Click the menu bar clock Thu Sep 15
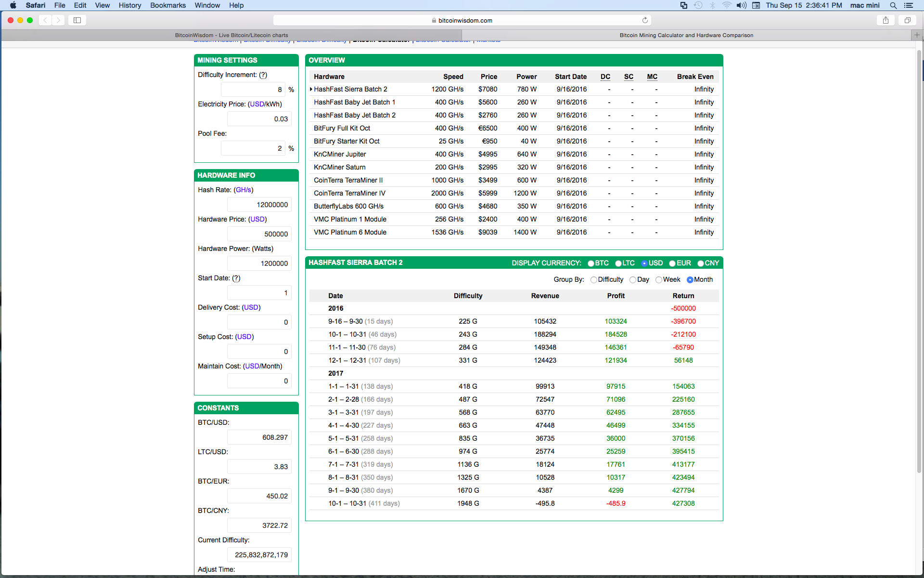Viewport: 924px width, 578px height. (804, 5)
